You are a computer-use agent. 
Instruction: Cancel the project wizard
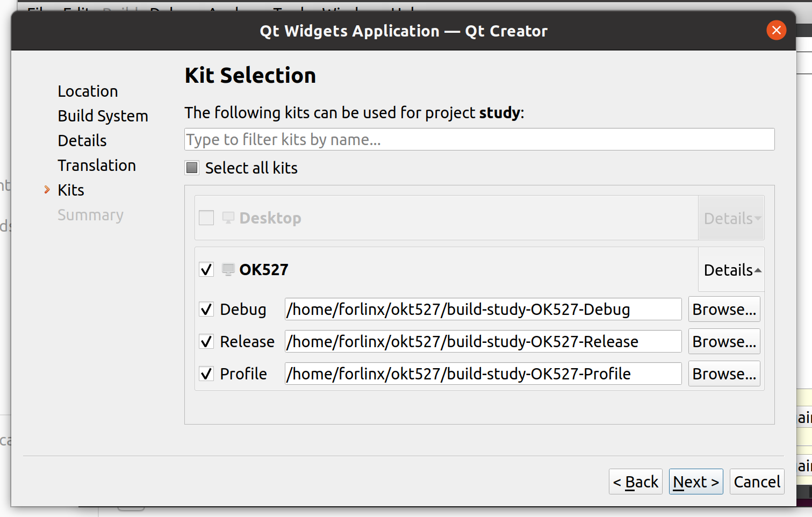(x=757, y=482)
